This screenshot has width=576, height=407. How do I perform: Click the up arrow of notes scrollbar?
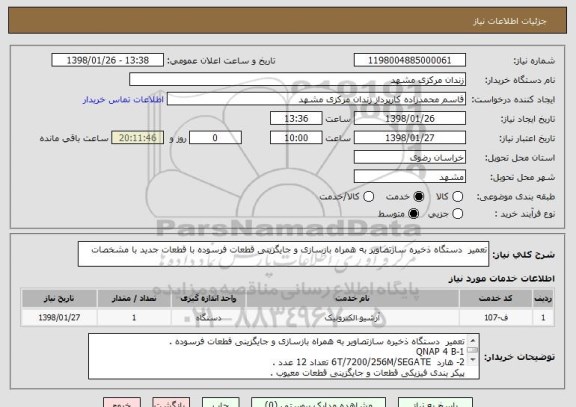[x=472, y=340]
